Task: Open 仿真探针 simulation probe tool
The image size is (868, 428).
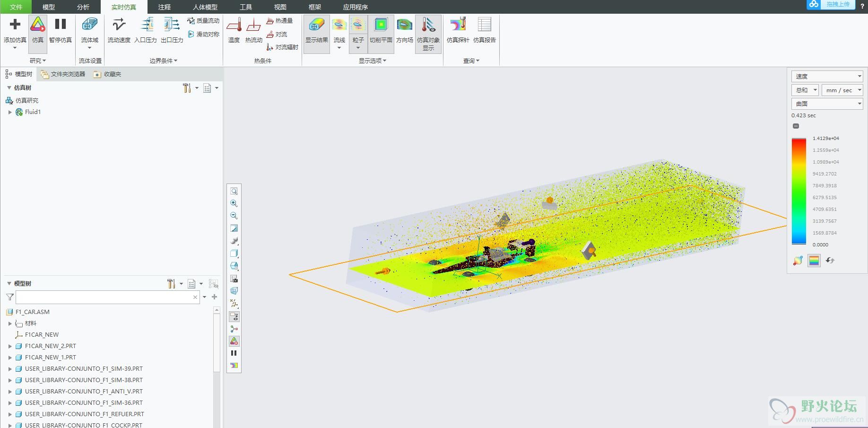Action: 458,30
